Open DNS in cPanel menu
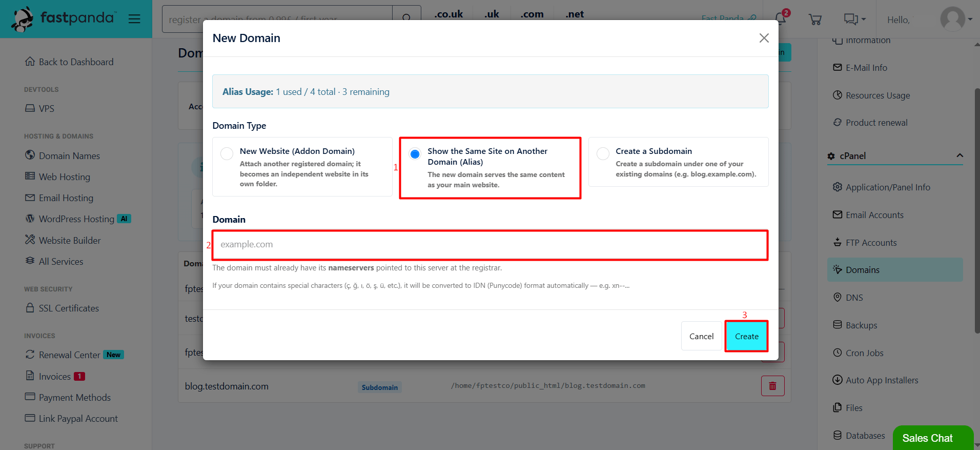 click(x=848, y=298)
